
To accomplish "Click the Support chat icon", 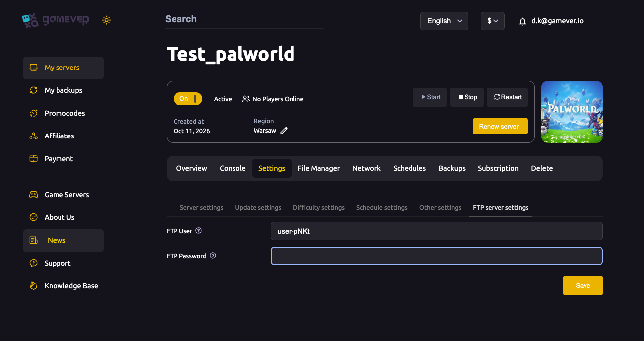I will pyautogui.click(x=34, y=263).
